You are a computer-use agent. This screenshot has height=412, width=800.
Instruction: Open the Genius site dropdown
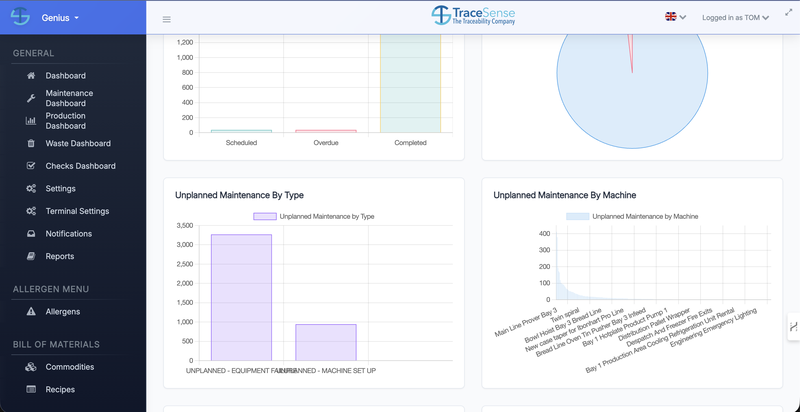click(61, 18)
